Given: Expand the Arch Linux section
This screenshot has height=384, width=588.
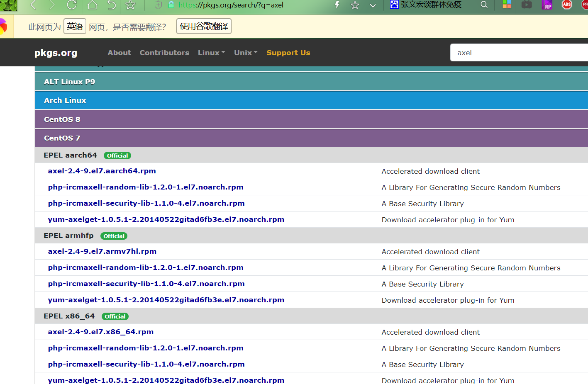Looking at the screenshot, I should coord(311,100).
